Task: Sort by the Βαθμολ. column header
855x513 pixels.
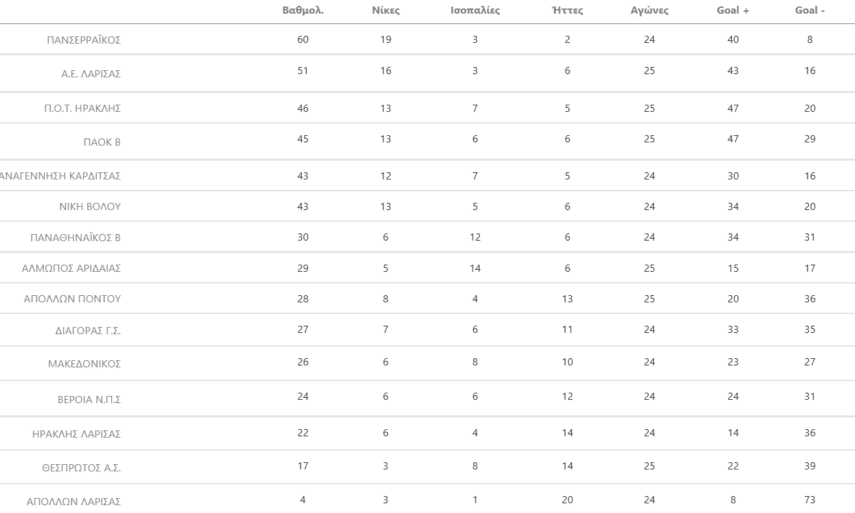Action: click(303, 10)
